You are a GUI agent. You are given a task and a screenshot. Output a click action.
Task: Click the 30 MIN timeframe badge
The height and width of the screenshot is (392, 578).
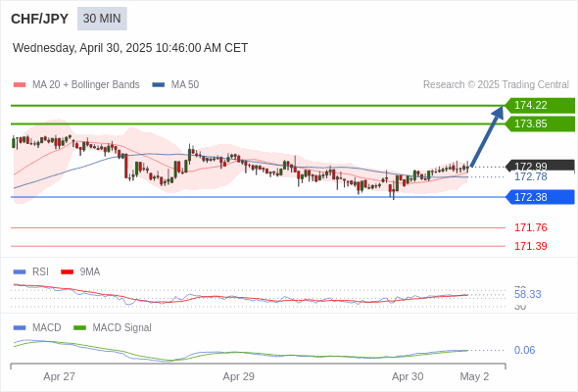(102, 19)
